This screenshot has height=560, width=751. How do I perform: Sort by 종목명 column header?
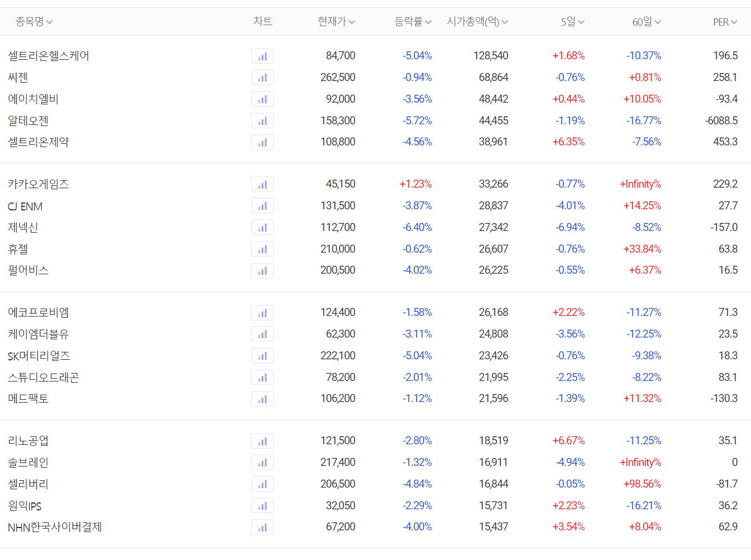click(x=34, y=22)
